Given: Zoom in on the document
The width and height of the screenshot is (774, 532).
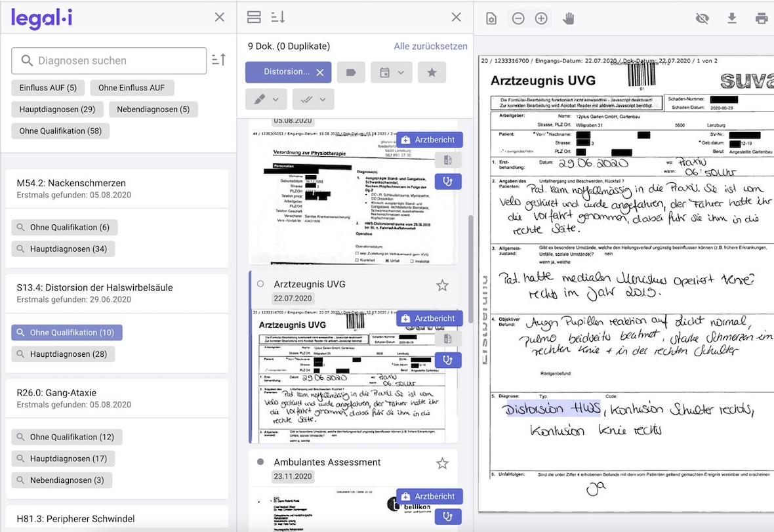Looking at the screenshot, I should point(541,19).
